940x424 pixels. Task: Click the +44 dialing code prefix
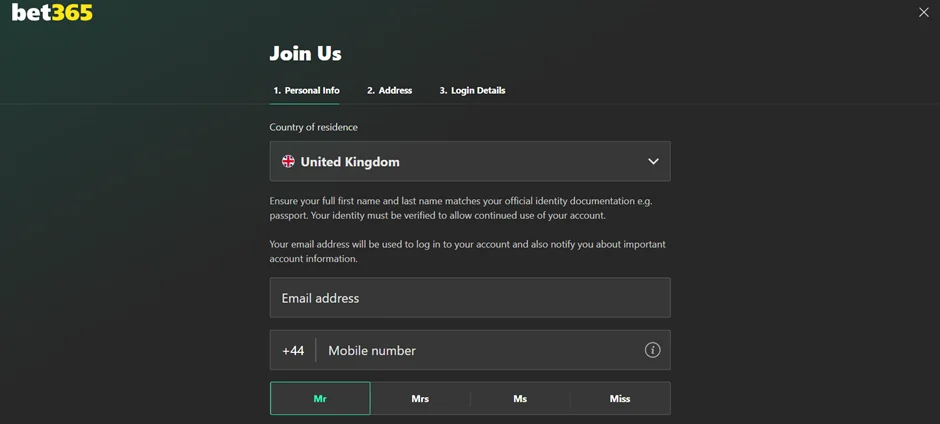tap(293, 351)
